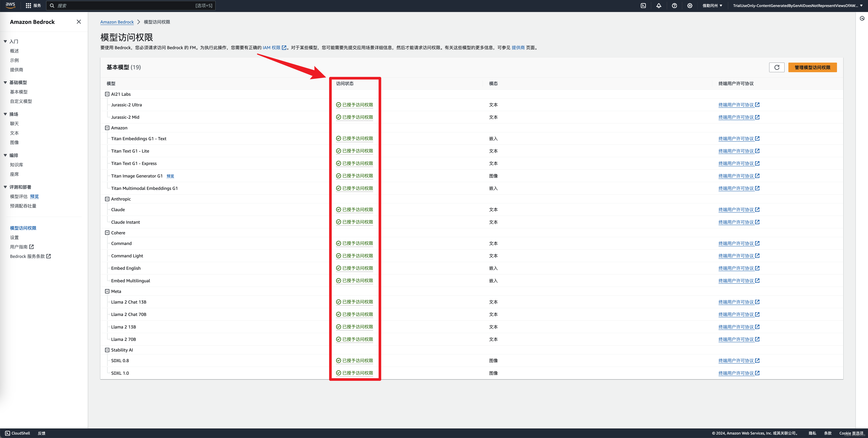The image size is (868, 438).
Task: Select the Titan Multimodal Embeddings G1 row name
Action: pos(144,188)
